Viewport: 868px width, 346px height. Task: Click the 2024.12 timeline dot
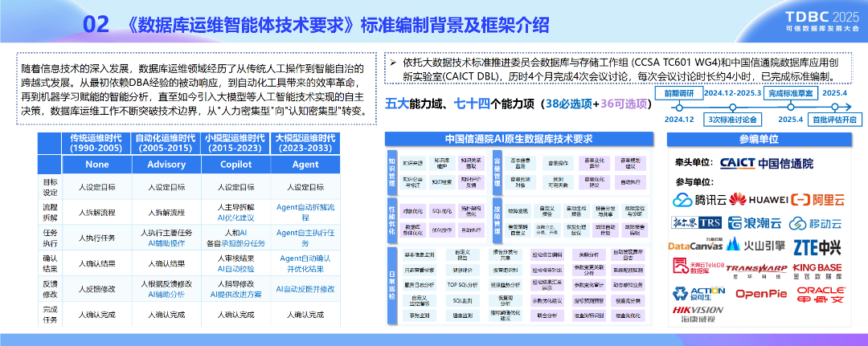(x=679, y=107)
